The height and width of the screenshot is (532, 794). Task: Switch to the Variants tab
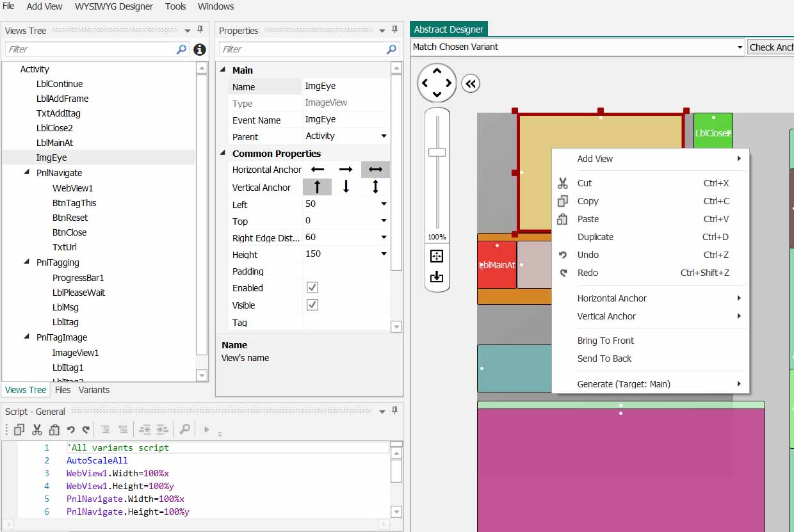[x=94, y=390]
